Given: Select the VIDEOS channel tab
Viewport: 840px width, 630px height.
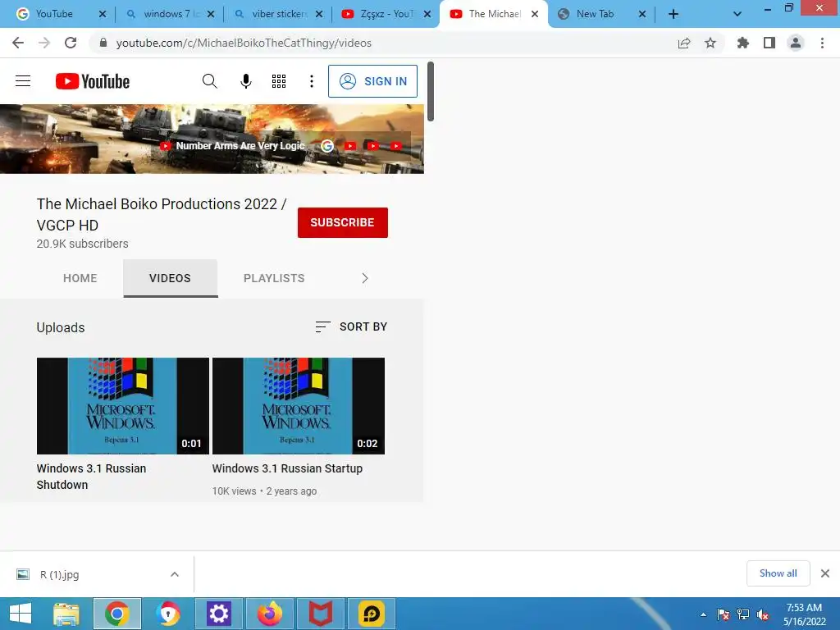Looking at the screenshot, I should click(170, 278).
